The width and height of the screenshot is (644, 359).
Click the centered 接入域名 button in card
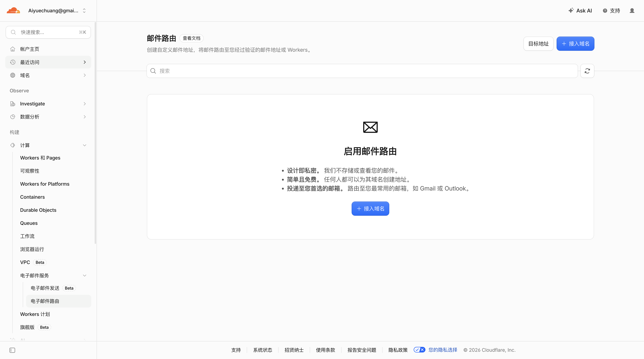(x=370, y=209)
